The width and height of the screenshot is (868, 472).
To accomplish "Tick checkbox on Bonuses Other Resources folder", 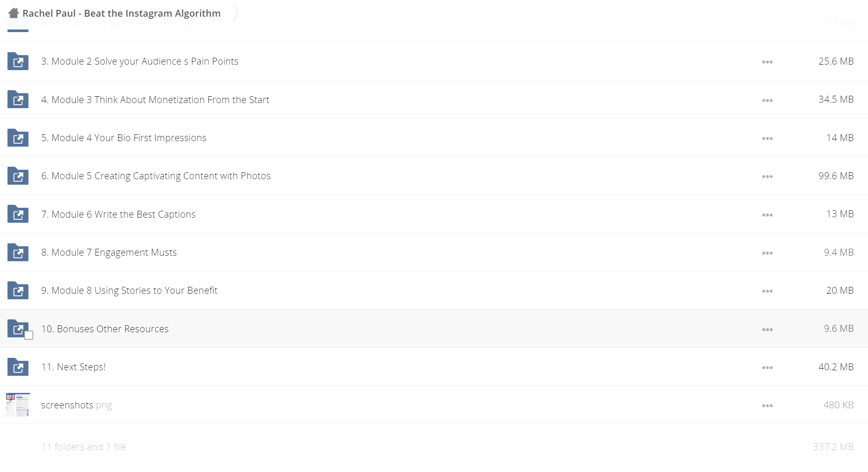I will point(29,335).
